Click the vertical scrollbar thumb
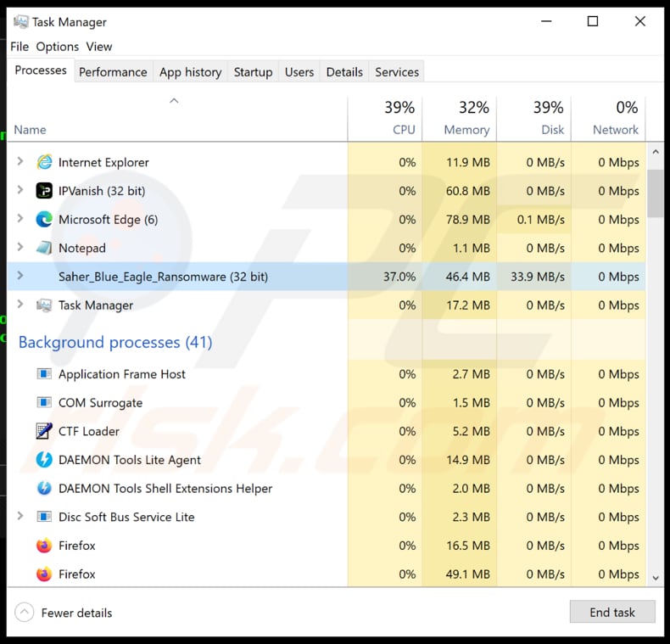This screenshot has height=644, width=670. point(656,193)
